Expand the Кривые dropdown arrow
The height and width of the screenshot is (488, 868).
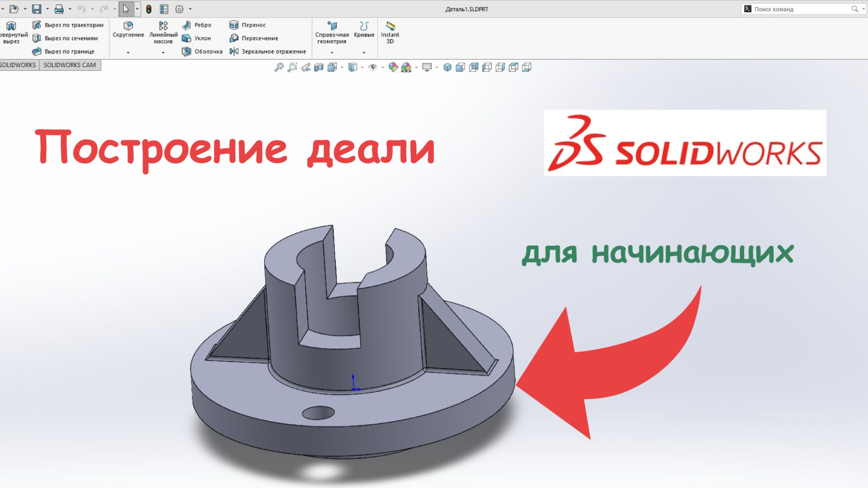click(x=364, y=52)
